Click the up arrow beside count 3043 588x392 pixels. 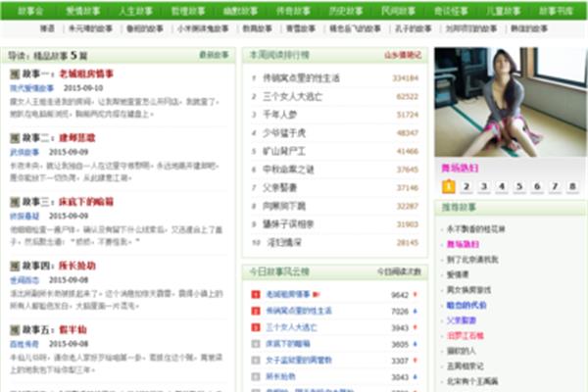416,376
